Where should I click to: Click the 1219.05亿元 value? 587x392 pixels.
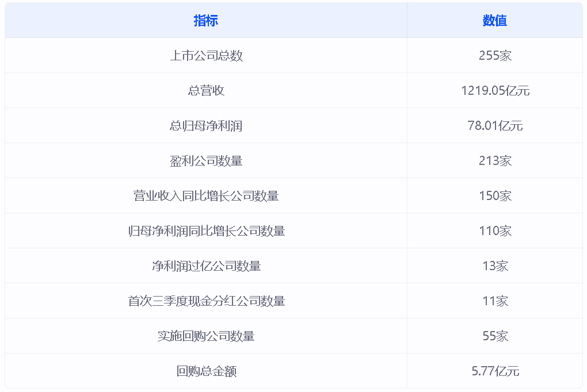(x=495, y=91)
